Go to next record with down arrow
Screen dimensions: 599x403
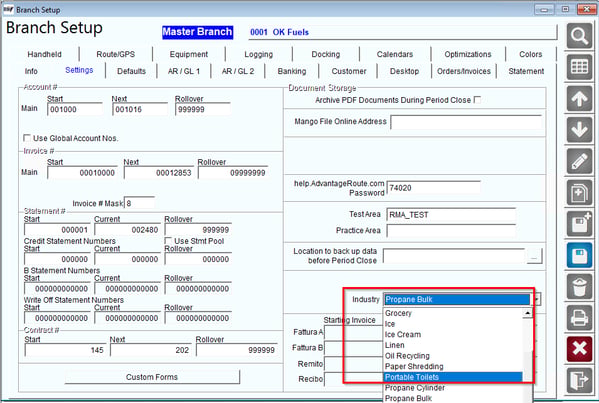pos(579,130)
